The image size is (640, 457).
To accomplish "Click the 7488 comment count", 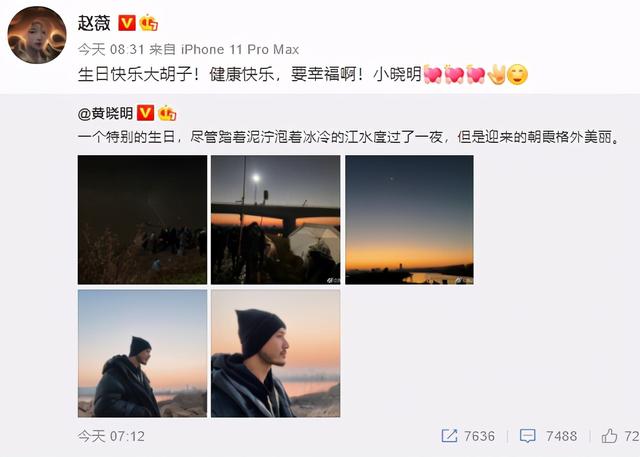I will [562, 436].
